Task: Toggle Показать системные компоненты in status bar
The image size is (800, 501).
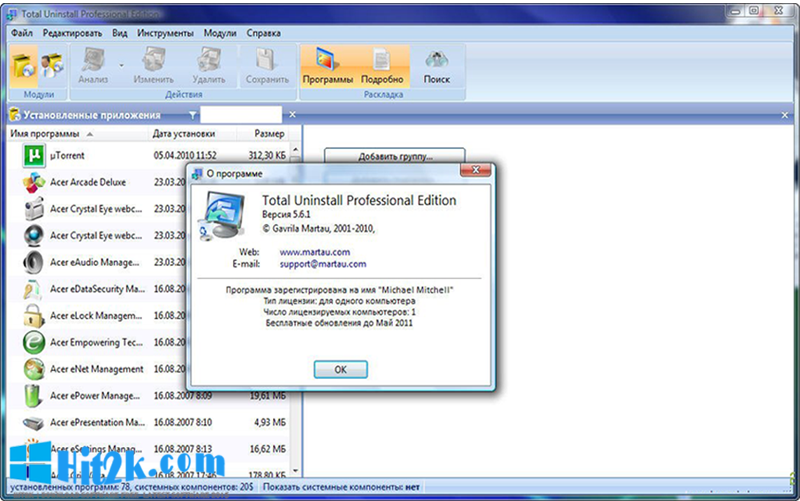Action: pos(341,487)
